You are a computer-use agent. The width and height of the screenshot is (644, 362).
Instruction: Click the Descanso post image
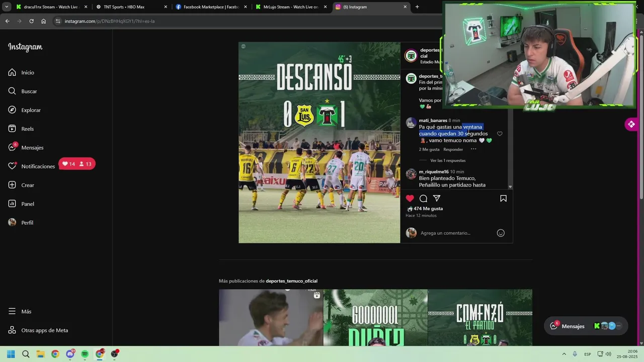click(x=319, y=142)
